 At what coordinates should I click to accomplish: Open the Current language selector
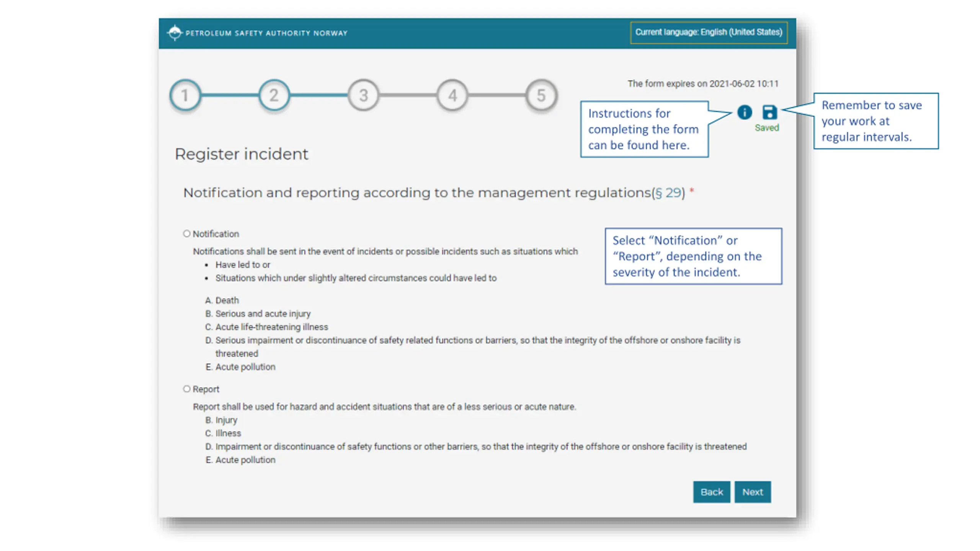pyautogui.click(x=709, y=32)
